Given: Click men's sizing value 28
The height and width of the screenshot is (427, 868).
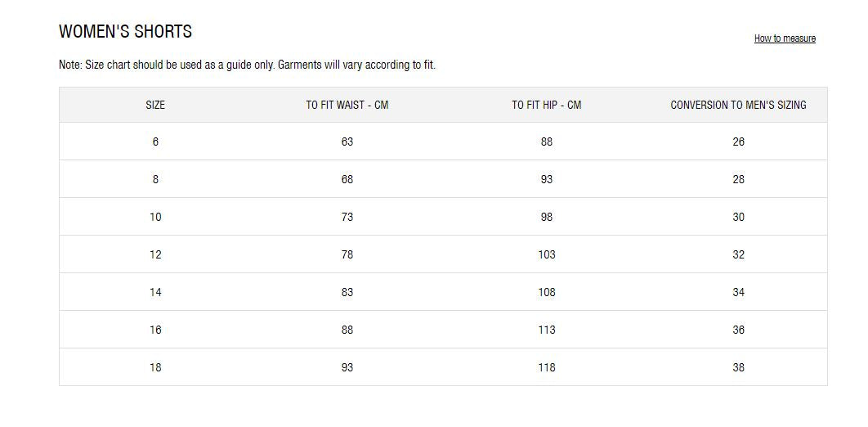Looking at the screenshot, I should coord(739,179).
